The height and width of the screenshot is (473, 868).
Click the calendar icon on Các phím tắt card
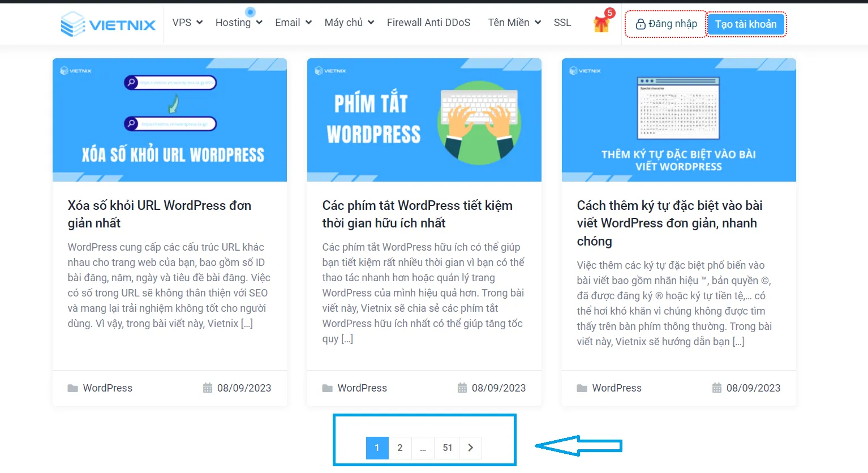pyautogui.click(x=462, y=388)
